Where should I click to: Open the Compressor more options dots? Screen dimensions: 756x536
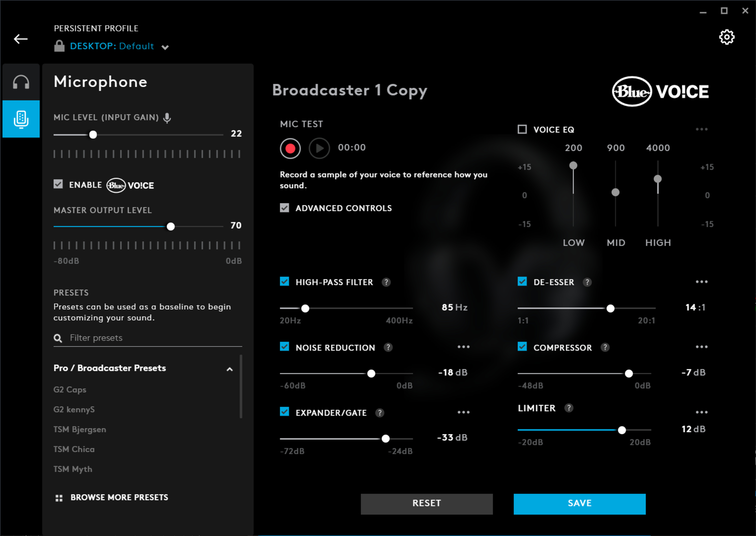701,347
